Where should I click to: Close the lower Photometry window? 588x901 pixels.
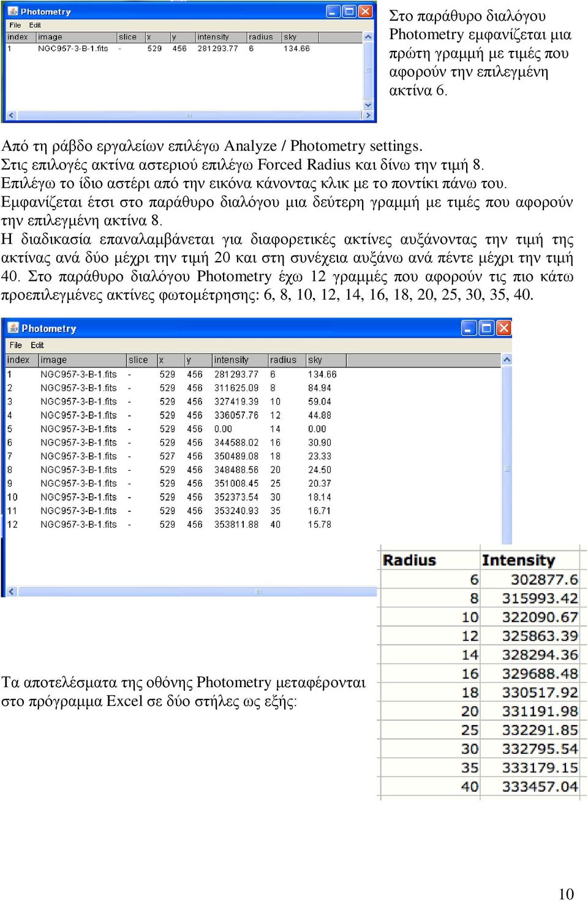point(503,328)
